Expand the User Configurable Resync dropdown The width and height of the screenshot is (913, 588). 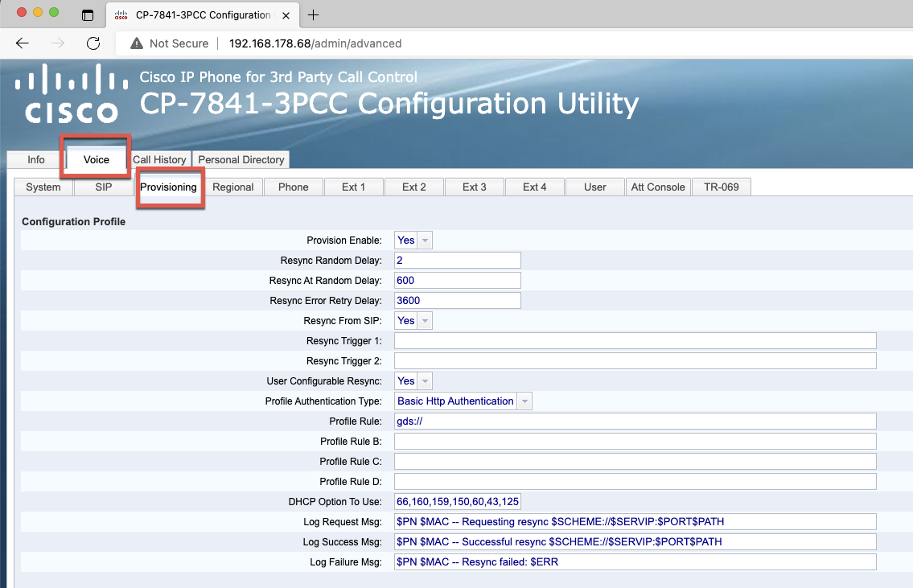coord(425,380)
